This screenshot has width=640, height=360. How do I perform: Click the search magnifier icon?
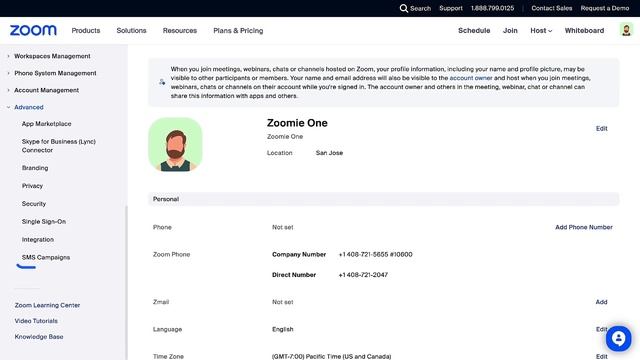(x=403, y=8)
